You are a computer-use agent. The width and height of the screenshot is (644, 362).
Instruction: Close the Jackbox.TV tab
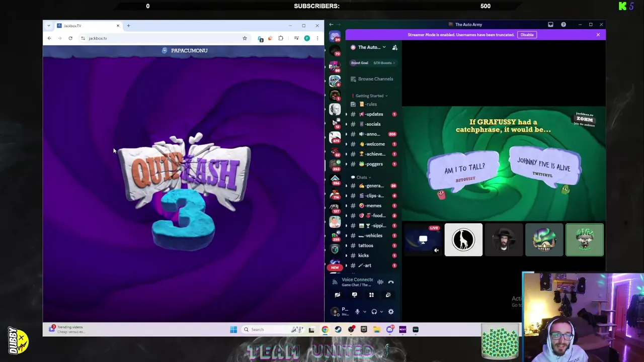pos(118,26)
